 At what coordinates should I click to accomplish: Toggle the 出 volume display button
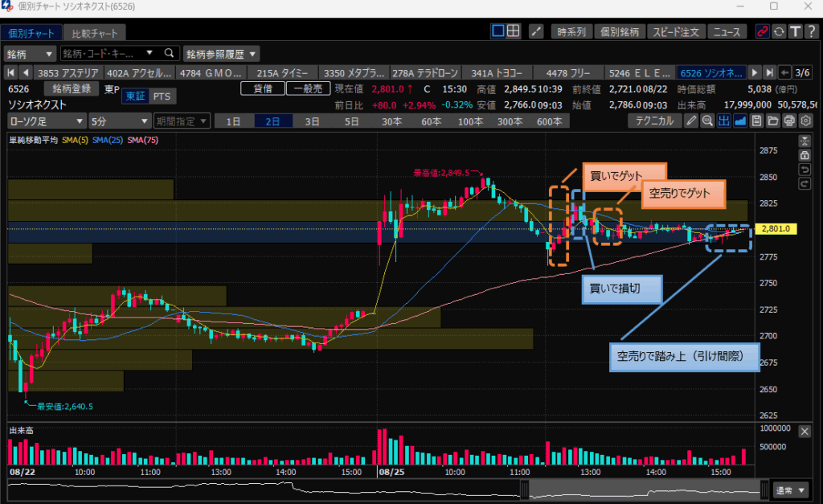coord(723,121)
